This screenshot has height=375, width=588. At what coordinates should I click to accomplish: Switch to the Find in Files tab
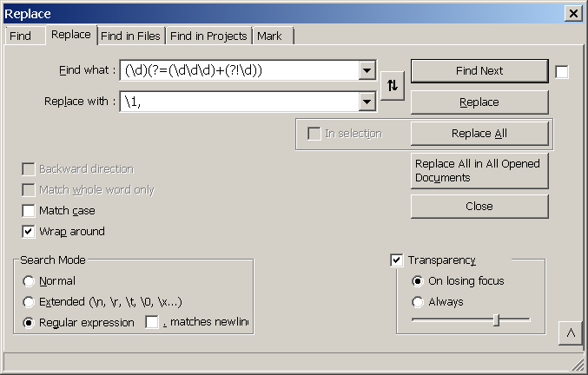click(x=130, y=36)
